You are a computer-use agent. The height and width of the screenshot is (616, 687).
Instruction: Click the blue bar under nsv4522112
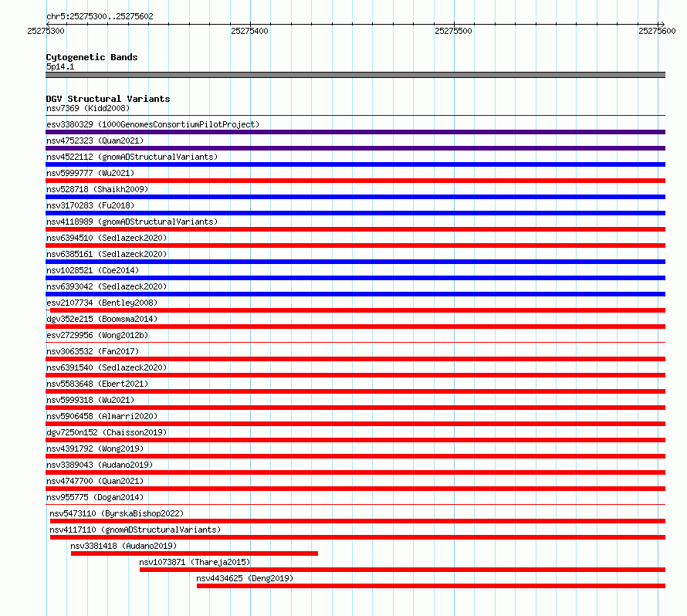point(355,164)
